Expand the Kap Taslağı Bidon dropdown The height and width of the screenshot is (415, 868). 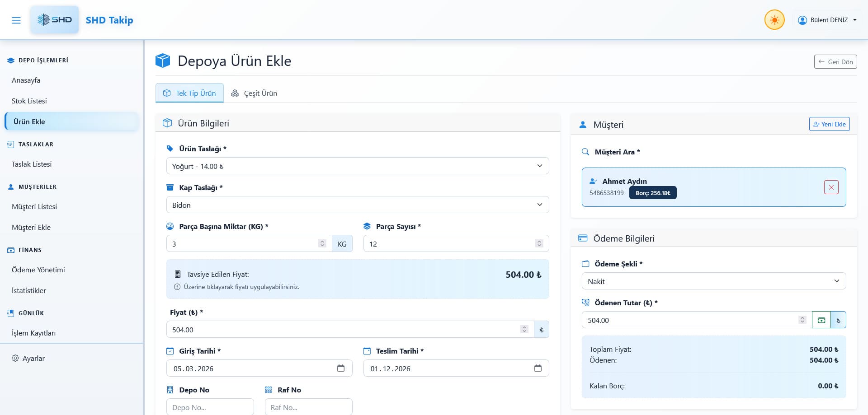point(357,205)
